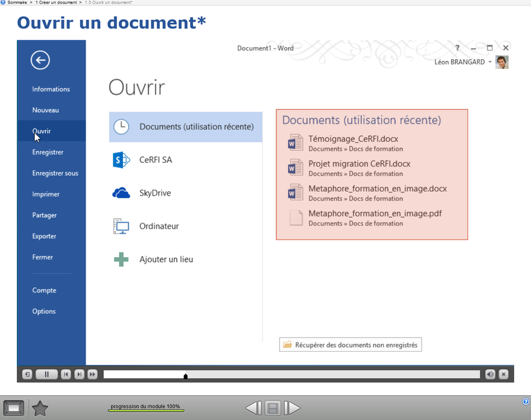Go to the previous module page arrow
Screen dimensions: 531x420
click(253, 409)
